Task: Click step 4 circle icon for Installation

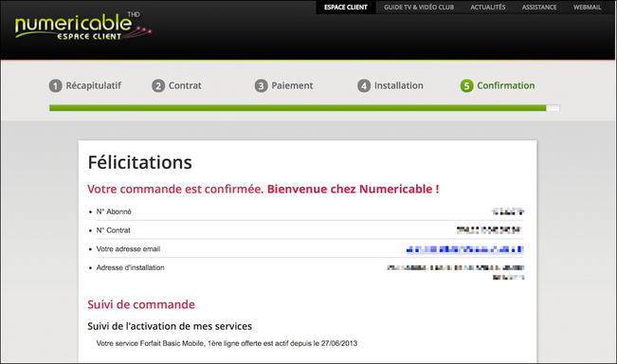Action: point(364,85)
